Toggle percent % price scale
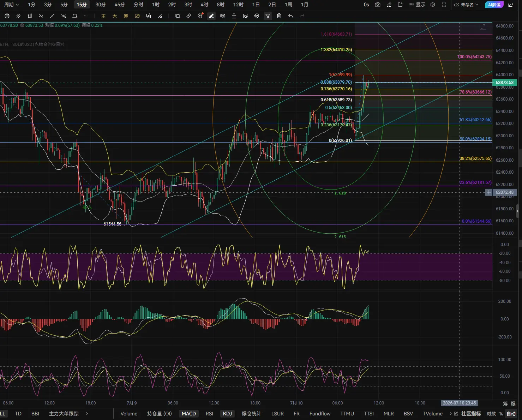Image resolution: width=522 pixels, height=420 pixels. click(501, 414)
